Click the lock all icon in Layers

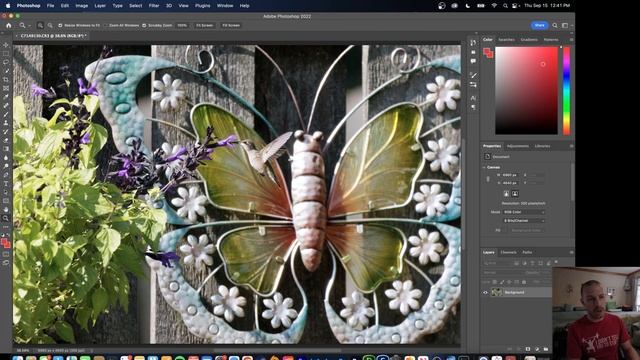(524, 282)
